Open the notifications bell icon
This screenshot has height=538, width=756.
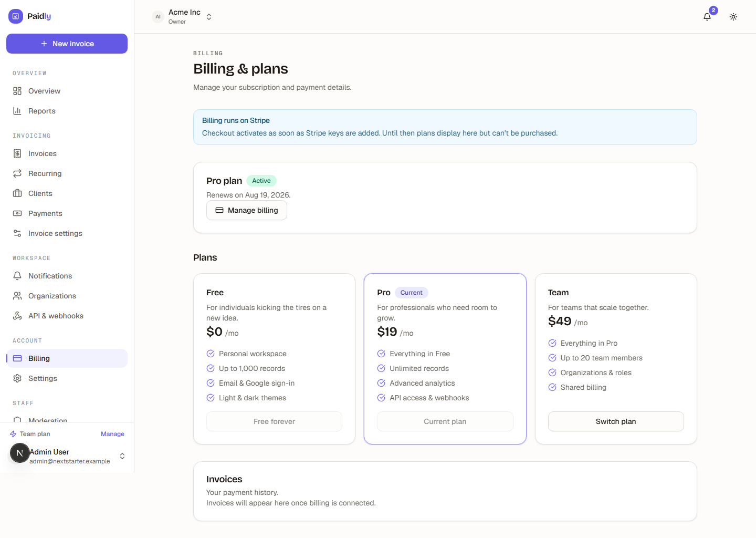click(707, 17)
